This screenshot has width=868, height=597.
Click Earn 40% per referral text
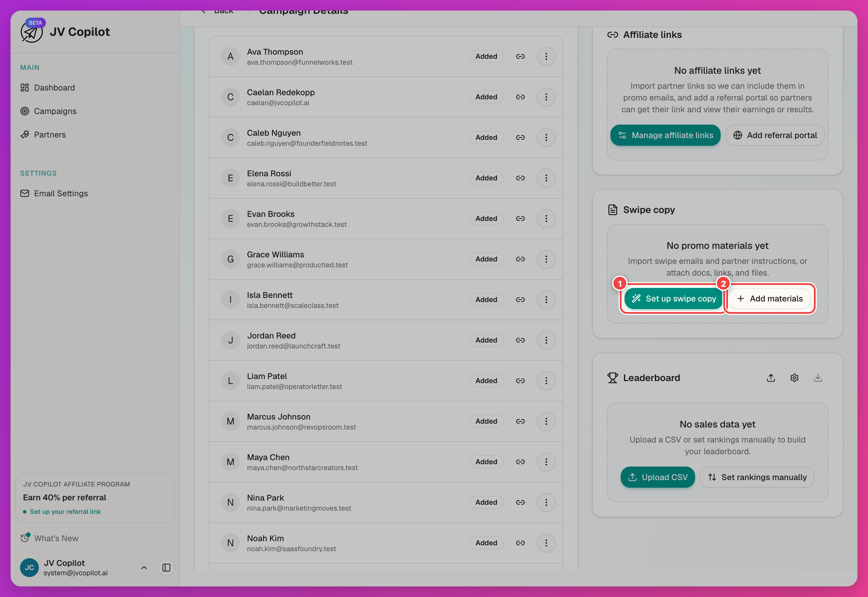coord(64,497)
